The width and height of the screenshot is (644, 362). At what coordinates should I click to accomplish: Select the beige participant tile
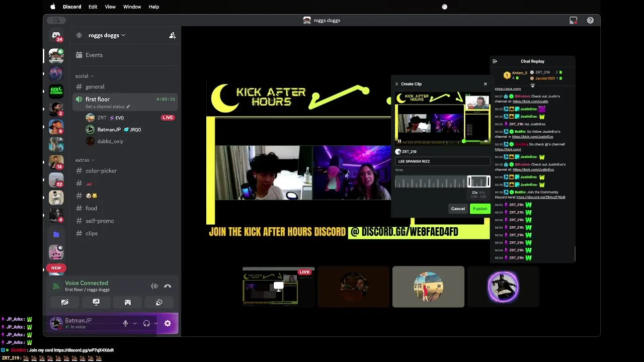coord(428,287)
